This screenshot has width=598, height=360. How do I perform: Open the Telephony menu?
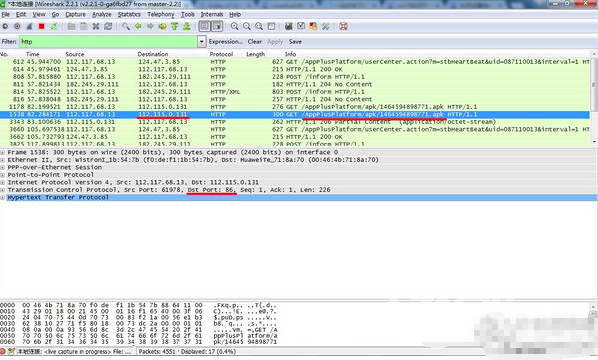[161, 14]
